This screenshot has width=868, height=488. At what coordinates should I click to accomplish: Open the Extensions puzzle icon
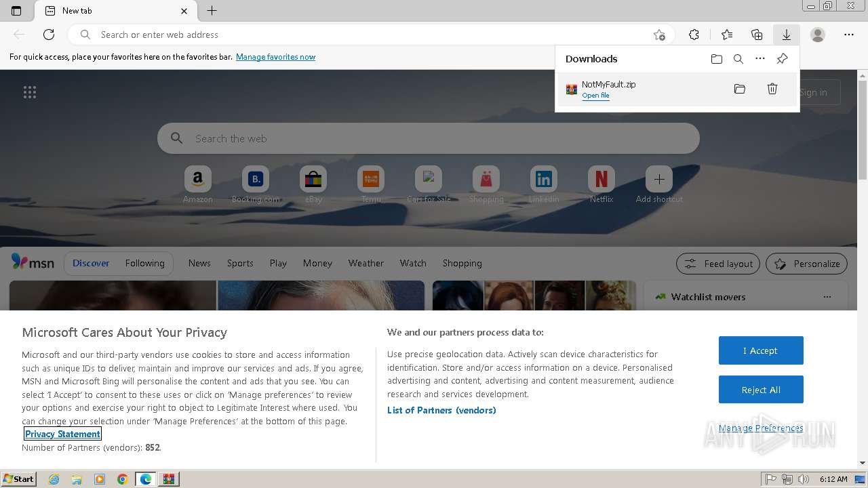click(x=694, y=35)
